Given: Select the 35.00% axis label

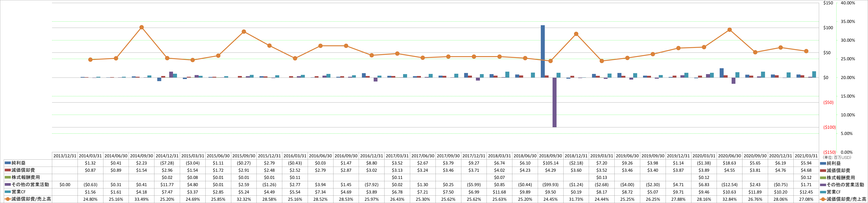Looking at the screenshot, I should point(848,22).
